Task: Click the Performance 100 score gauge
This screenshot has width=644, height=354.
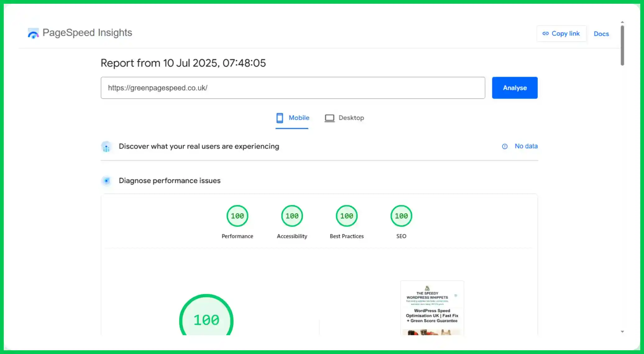Action: (x=237, y=216)
